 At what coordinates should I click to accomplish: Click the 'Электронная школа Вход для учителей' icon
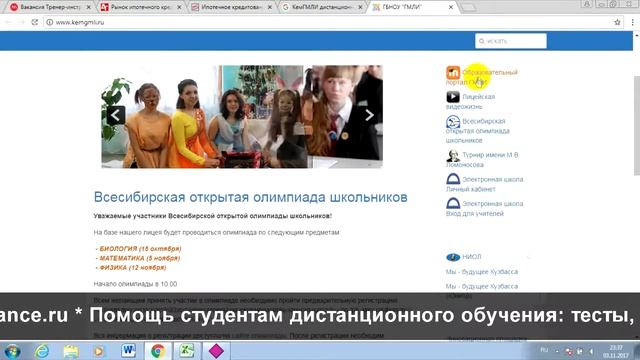point(453,203)
